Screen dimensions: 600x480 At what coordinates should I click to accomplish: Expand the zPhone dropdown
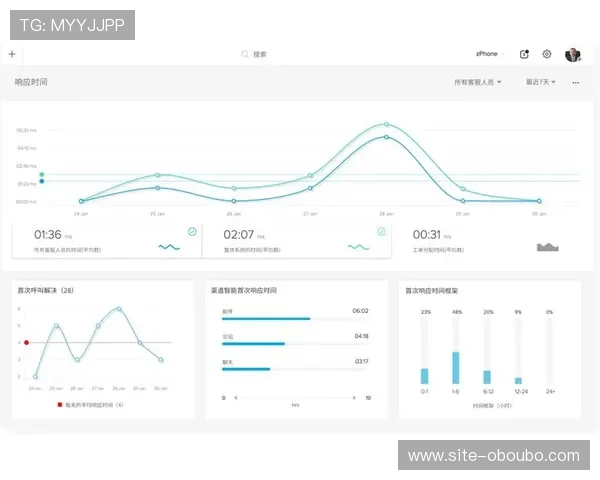coord(490,54)
